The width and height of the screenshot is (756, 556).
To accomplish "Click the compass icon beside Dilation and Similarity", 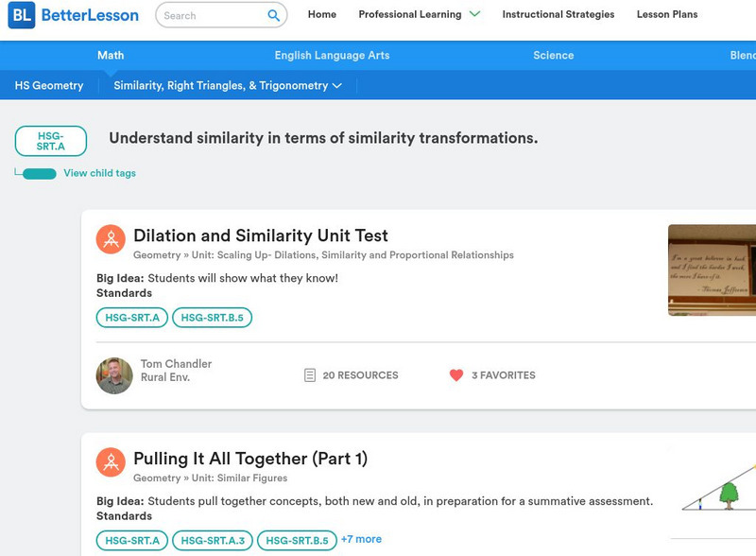I will click(111, 239).
